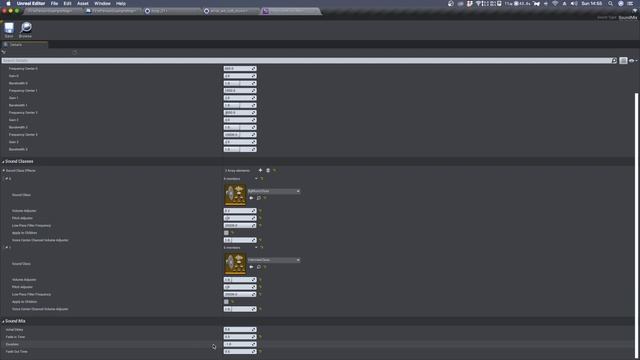The width and height of the screenshot is (640, 360).
Task: Open the Unreal Editor application menu
Action: [x=31, y=3]
